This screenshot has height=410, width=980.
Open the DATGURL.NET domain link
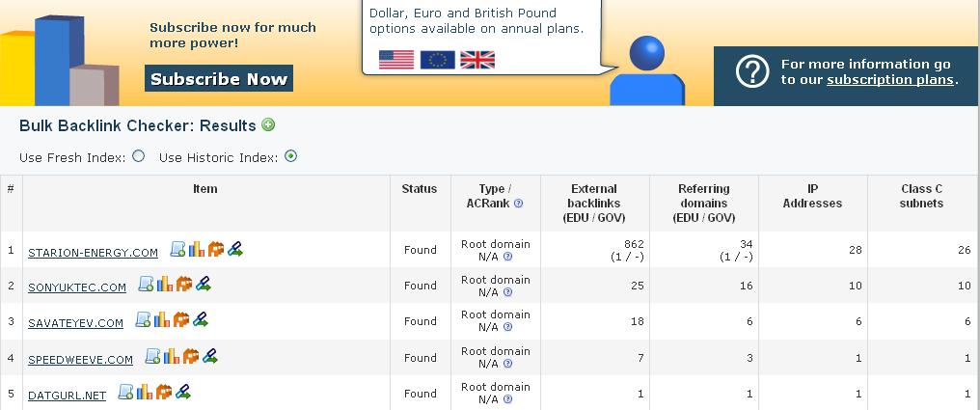click(x=67, y=396)
